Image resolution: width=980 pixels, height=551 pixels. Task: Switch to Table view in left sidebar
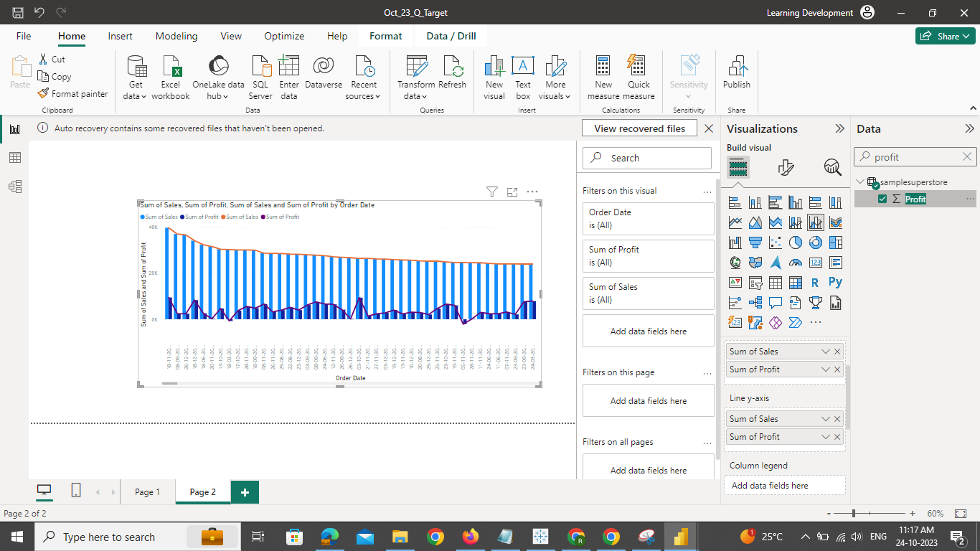point(15,158)
